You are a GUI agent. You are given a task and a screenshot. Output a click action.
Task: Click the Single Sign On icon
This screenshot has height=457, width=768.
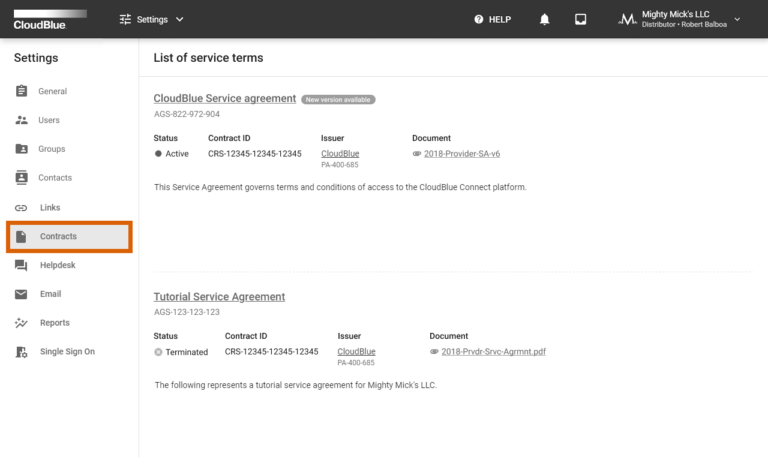click(x=21, y=352)
